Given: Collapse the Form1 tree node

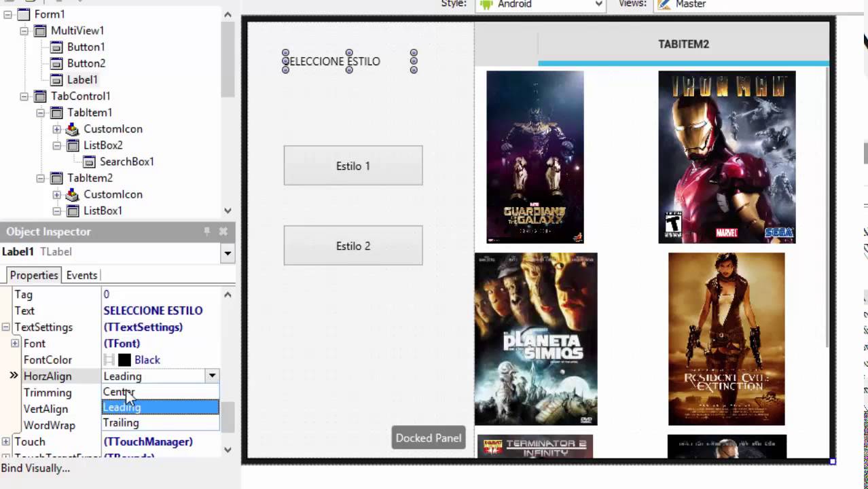Looking at the screenshot, I should [x=7, y=14].
